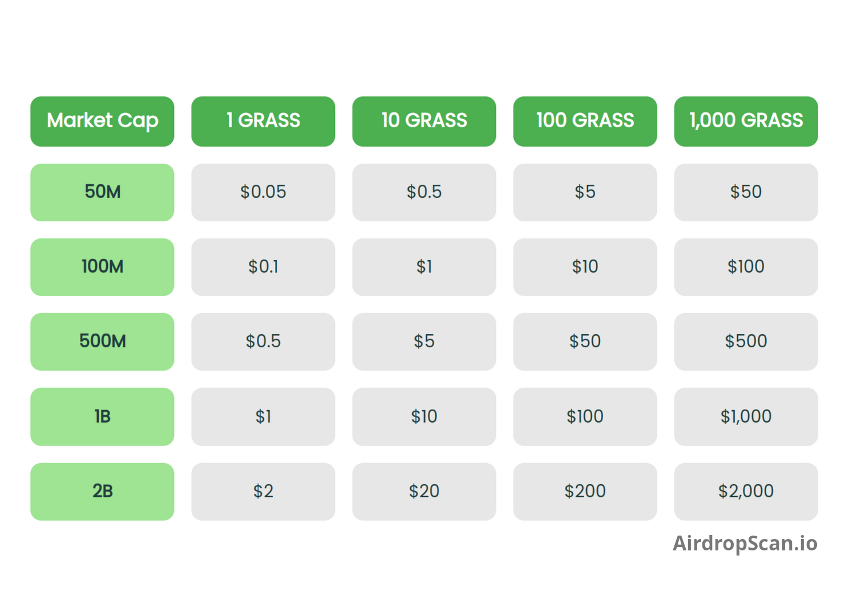Pick the $20 value cell
This screenshot has height=616, width=849.
(424, 492)
